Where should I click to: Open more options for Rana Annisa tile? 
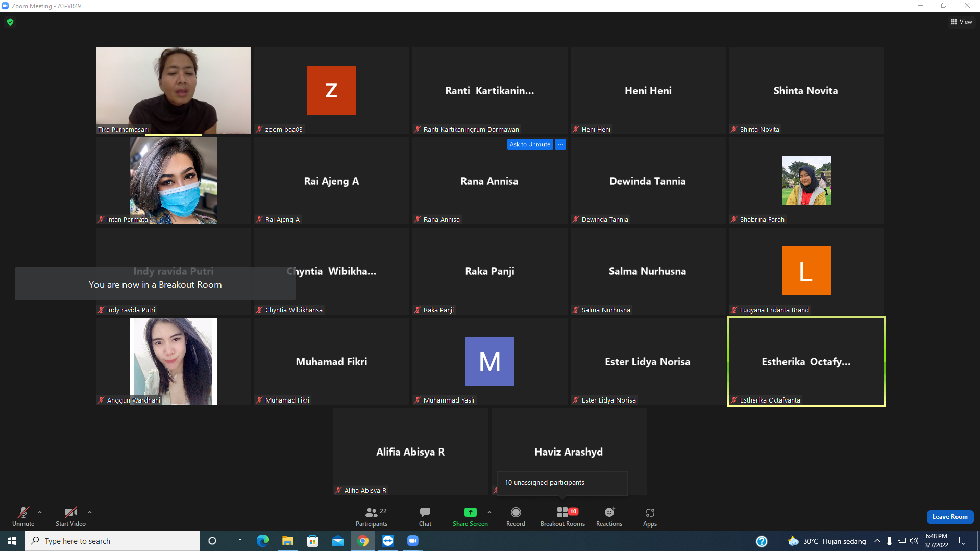click(560, 144)
